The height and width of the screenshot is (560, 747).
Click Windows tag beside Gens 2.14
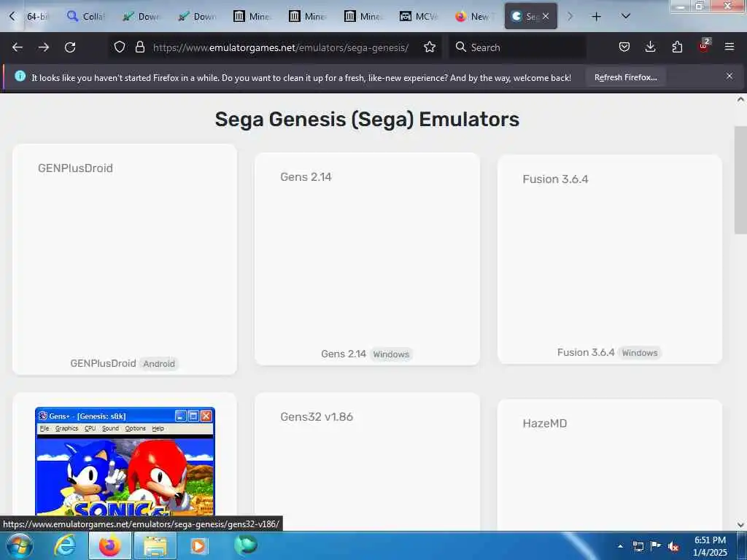click(391, 354)
